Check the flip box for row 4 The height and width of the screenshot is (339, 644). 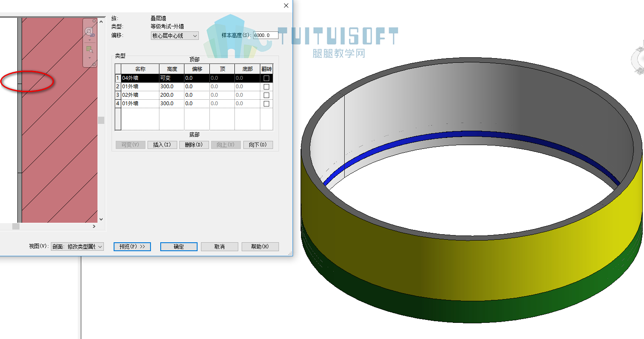click(x=267, y=104)
